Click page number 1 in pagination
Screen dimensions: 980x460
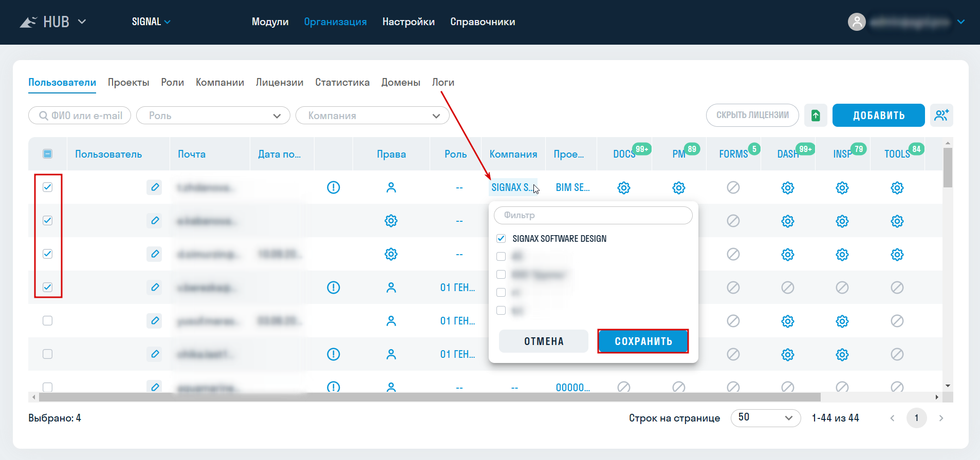916,418
